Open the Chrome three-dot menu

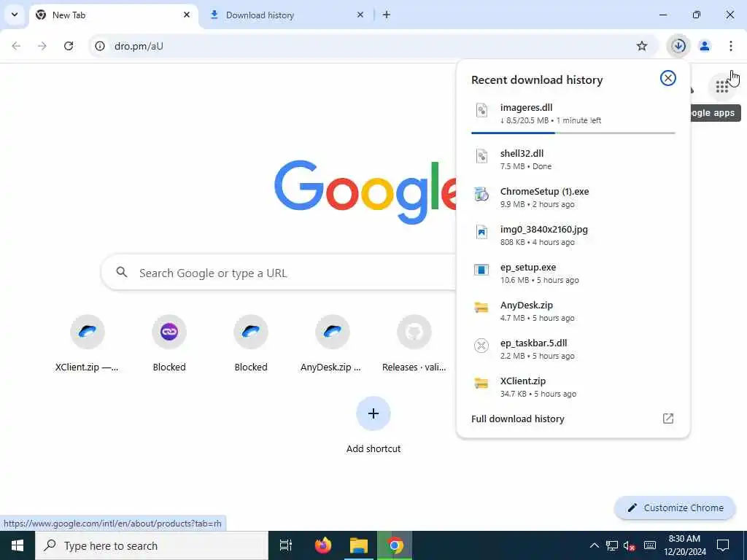731,46
